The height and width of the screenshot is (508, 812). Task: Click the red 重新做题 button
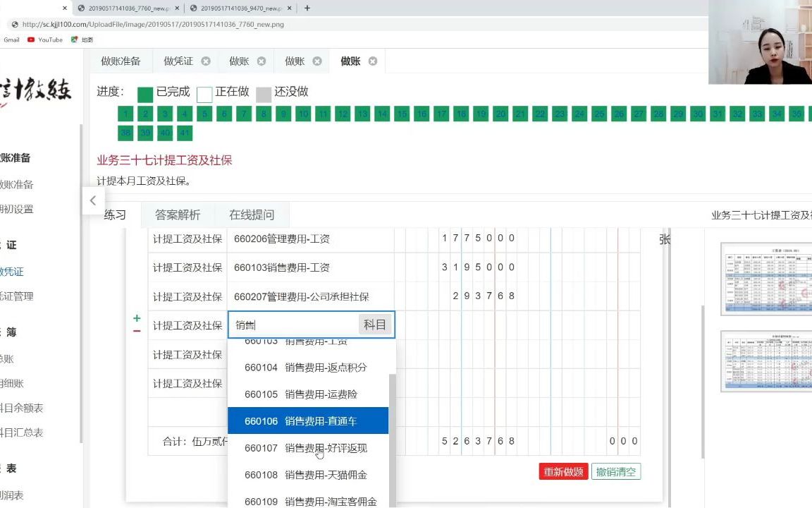pos(562,471)
